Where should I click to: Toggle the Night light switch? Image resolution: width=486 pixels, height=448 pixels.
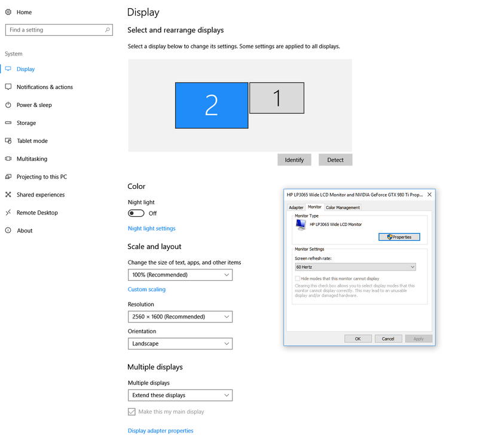tap(136, 213)
